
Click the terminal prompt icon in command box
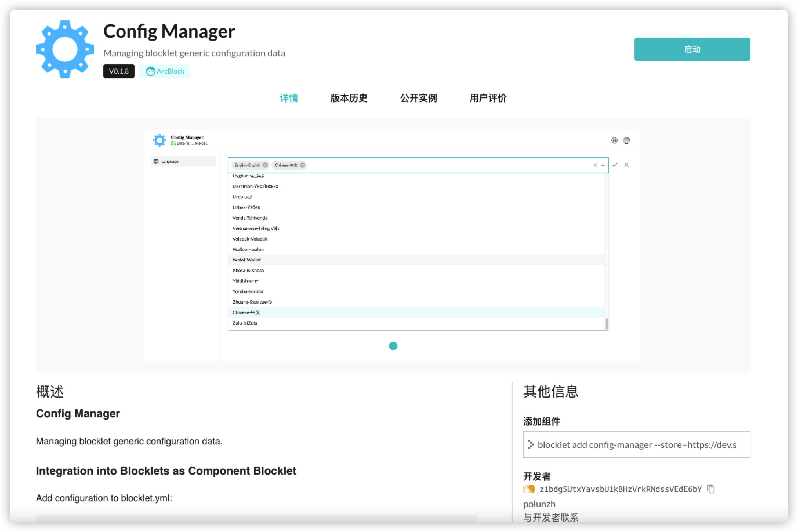(x=531, y=444)
